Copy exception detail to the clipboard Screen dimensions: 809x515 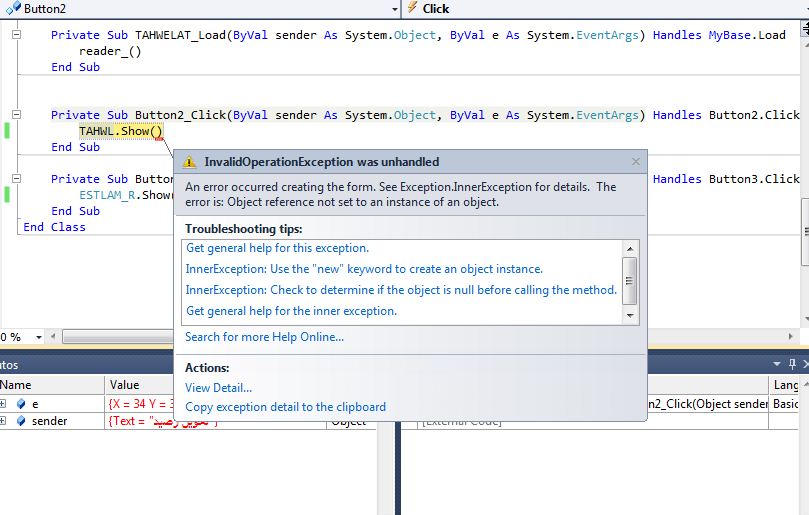pos(285,407)
